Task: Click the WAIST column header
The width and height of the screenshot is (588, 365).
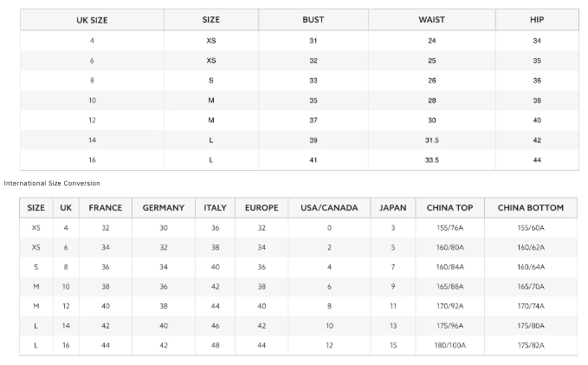Action: (x=431, y=19)
